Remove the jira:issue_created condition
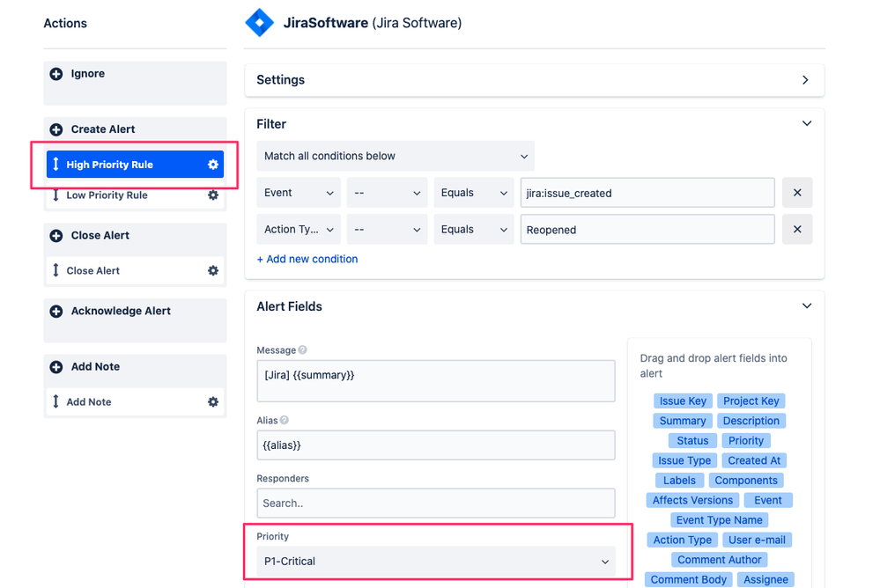 click(797, 193)
